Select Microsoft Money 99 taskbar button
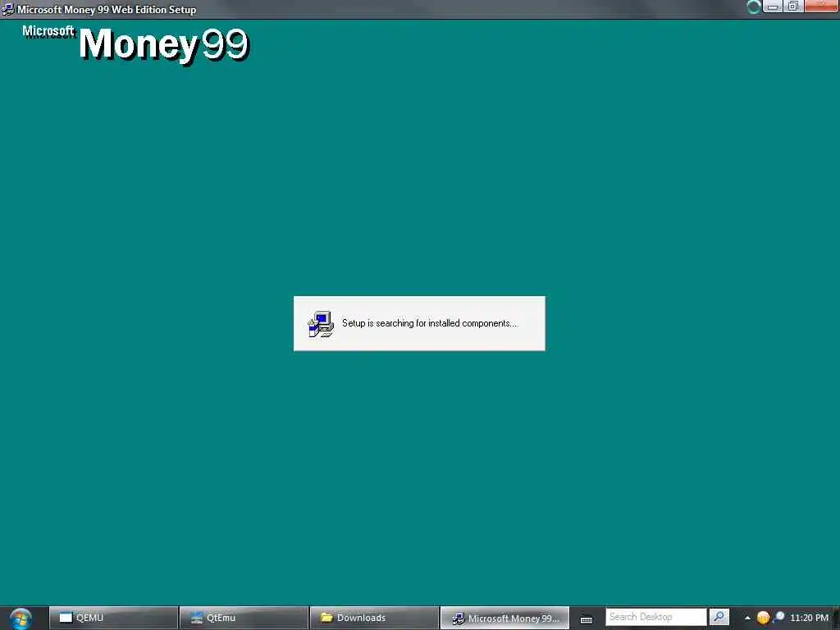The height and width of the screenshot is (630, 840). coord(504,618)
